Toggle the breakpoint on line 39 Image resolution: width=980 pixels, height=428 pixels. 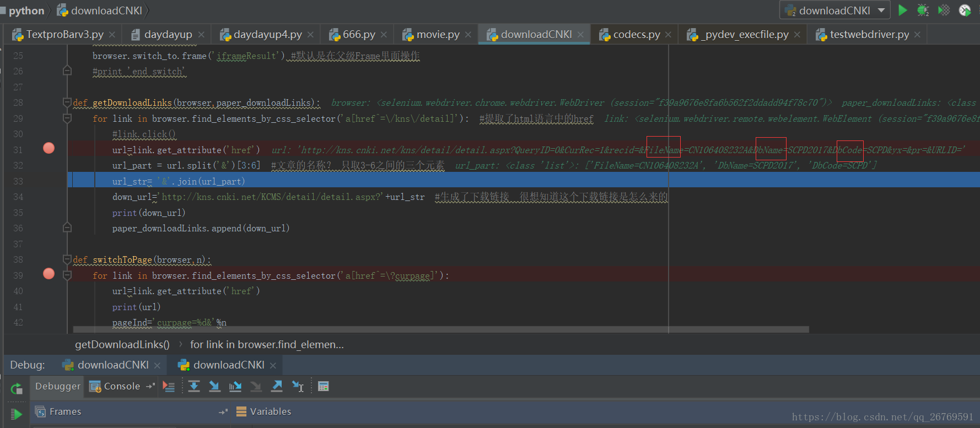tap(49, 274)
